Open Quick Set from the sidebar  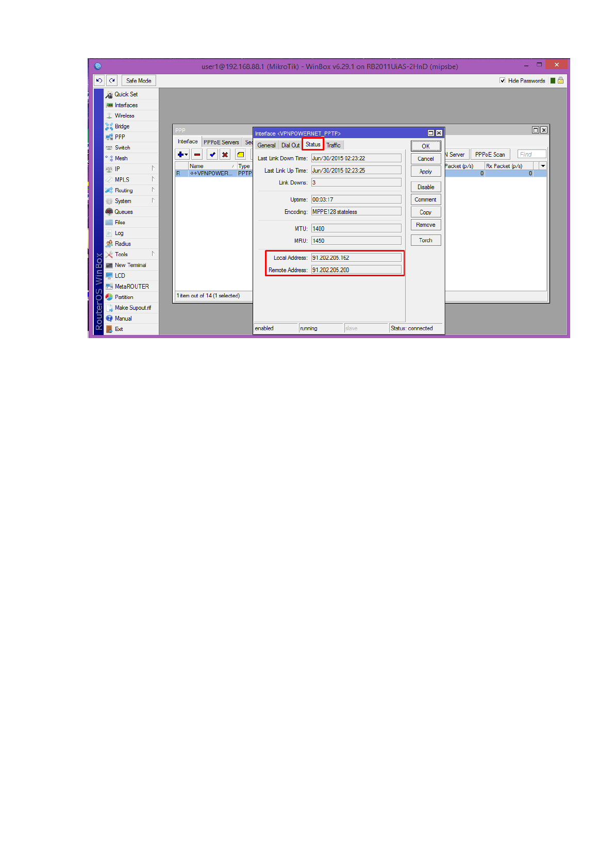[126, 94]
